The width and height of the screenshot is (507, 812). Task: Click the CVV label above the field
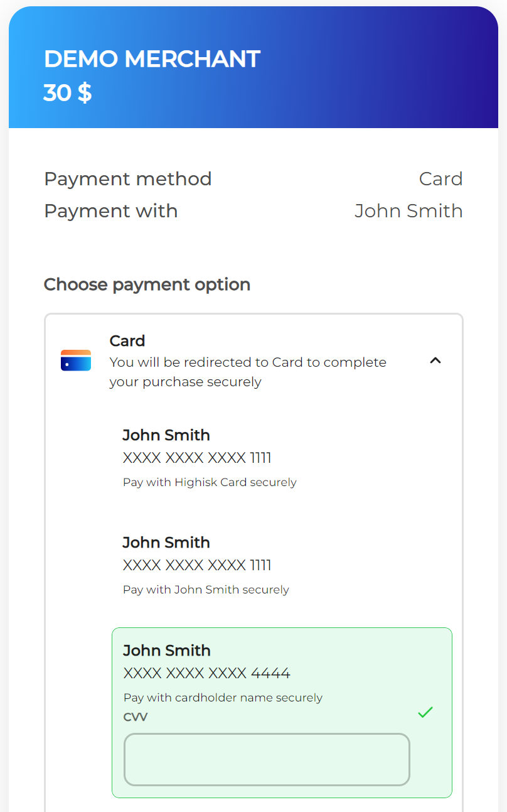click(x=136, y=717)
